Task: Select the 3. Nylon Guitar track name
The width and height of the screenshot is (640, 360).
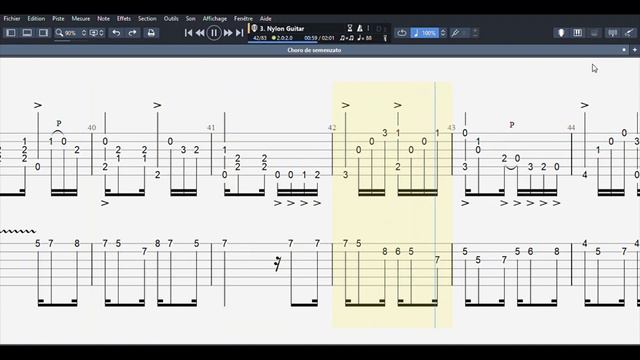Action: (282, 29)
